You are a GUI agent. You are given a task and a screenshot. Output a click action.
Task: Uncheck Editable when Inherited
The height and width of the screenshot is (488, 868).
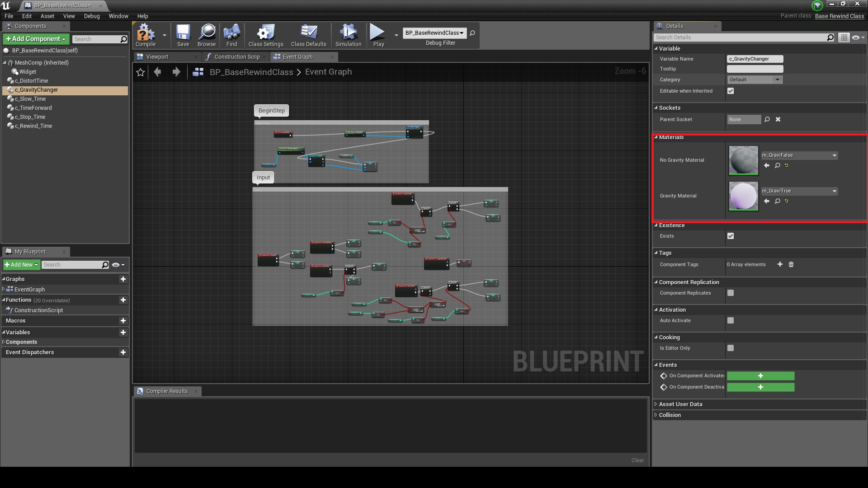point(731,90)
